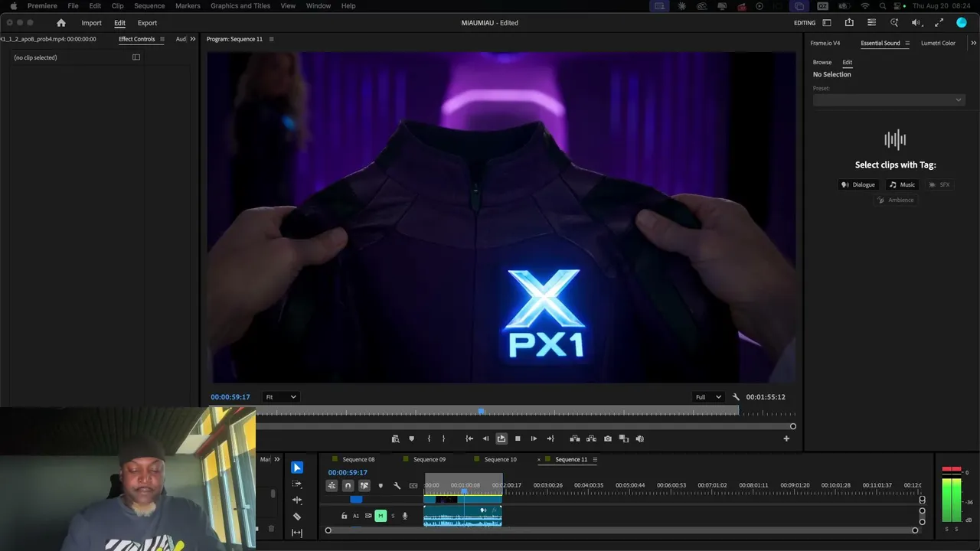Click the Extract button
This screenshot has width=980, height=551.
pos(591,439)
